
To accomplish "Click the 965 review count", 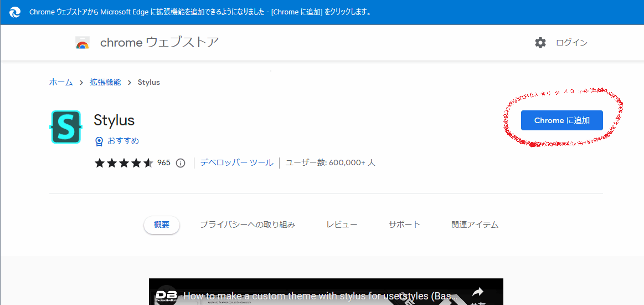I will (163, 163).
